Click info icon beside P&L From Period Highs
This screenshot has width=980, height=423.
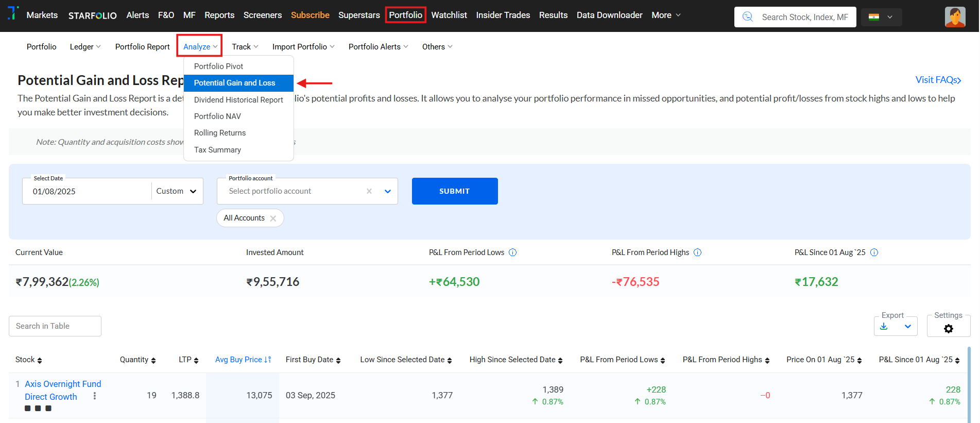[697, 252]
